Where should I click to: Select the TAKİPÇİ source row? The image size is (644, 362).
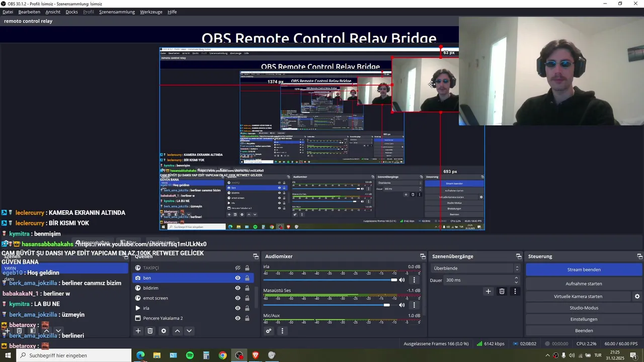(x=193, y=268)
